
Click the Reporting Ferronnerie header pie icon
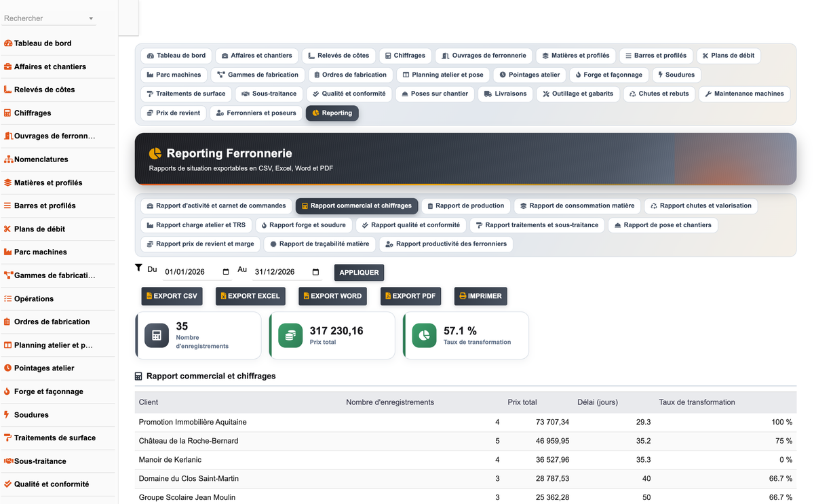click(155, 153)
